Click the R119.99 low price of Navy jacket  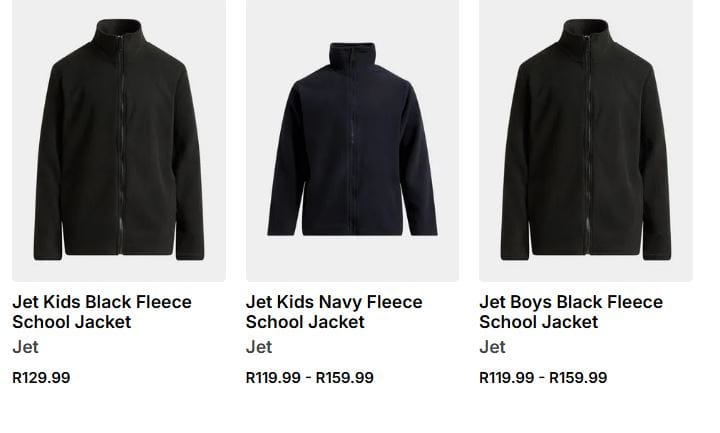point(273,377)
